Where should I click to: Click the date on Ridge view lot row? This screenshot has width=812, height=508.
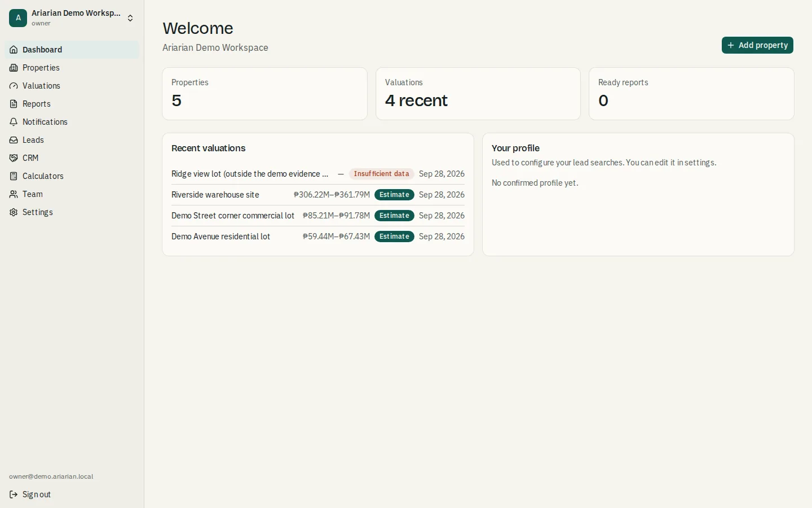coord(442,174)
